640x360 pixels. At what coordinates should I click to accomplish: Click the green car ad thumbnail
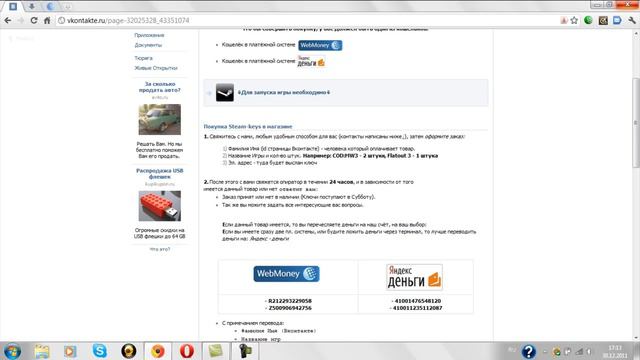click(160, 119)
